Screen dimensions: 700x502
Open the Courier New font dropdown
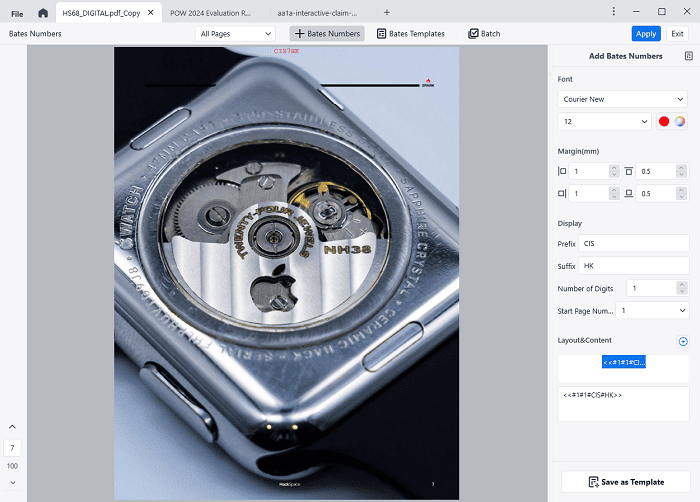[622, 99]
